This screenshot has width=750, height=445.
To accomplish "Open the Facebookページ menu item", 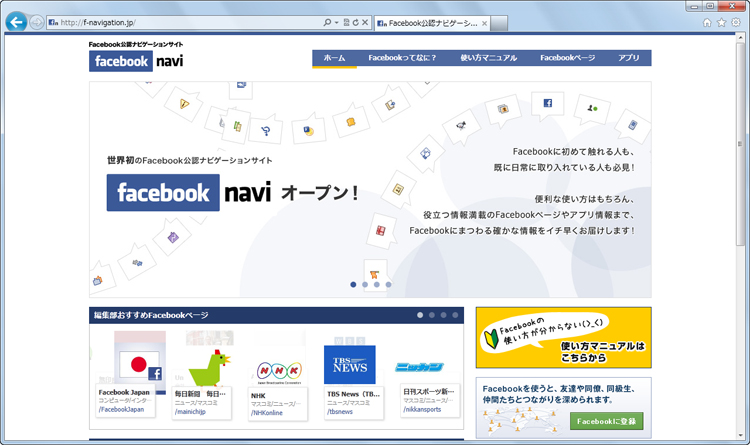I will (x=567, y=58).
